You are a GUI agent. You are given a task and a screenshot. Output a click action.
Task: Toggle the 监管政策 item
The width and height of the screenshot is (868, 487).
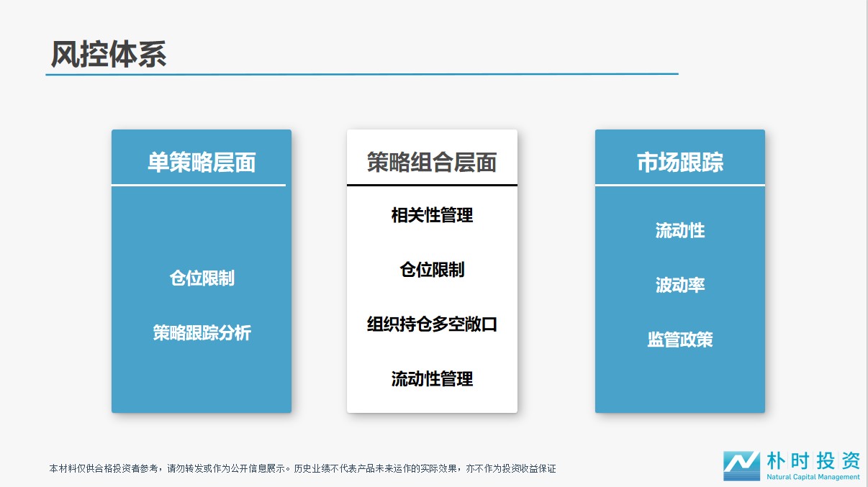tap(679, 340)
